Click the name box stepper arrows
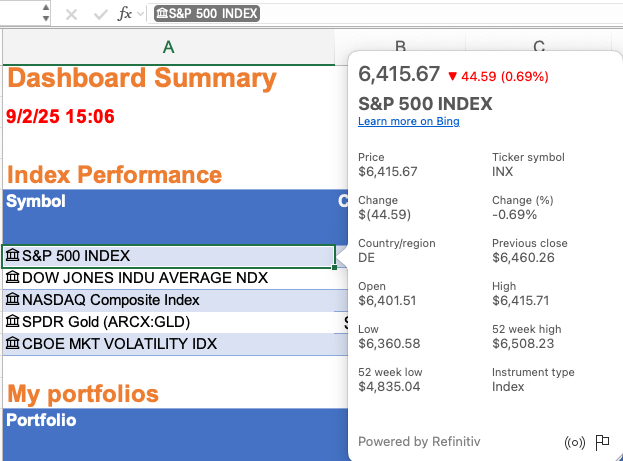Image resolution: width=623 pixels, height=461 pixels. 46,14
